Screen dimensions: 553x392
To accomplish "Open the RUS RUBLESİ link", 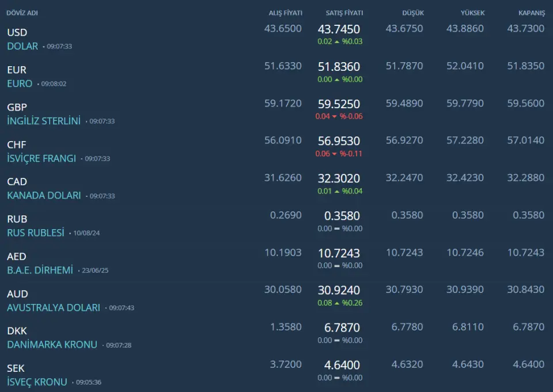I will pyautogui.click(x=36, y=233).
